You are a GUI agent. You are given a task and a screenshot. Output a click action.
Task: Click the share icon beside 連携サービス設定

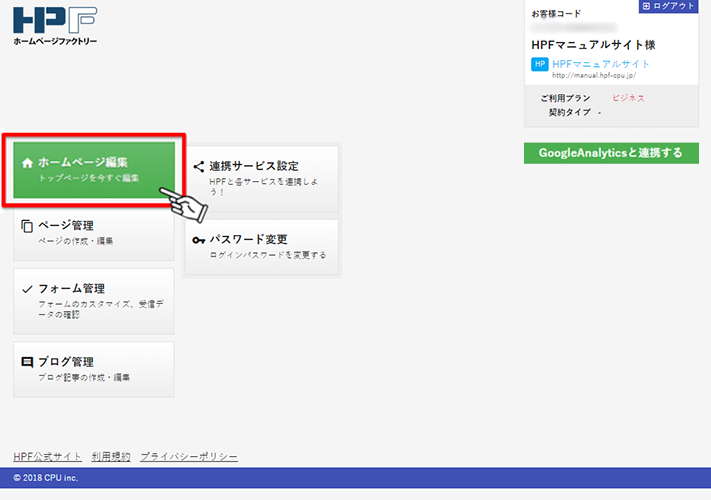[199, 166]
